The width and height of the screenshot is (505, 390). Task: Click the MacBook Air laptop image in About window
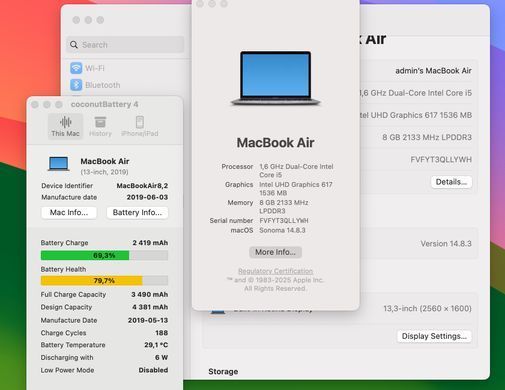pos(275,78)
